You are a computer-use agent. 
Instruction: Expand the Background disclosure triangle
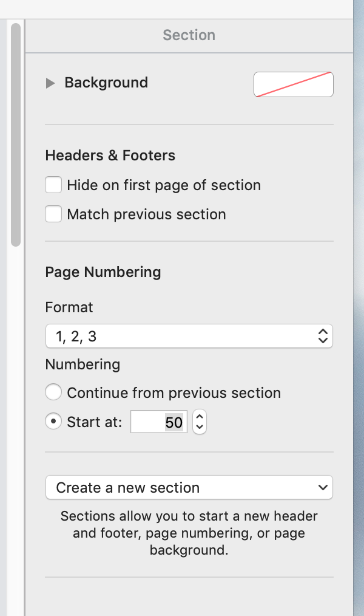pos(50,83)
